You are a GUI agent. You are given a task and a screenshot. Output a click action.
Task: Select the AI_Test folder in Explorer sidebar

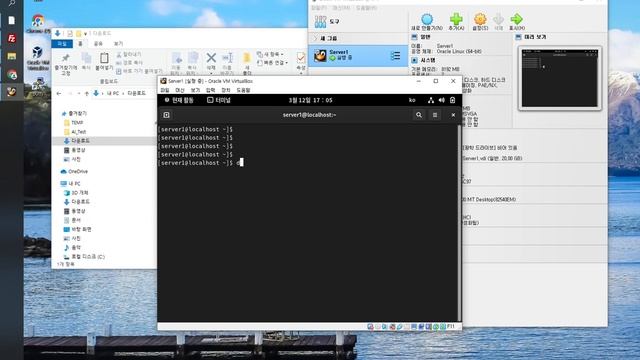pyautogui.click(x=78, y=132)
